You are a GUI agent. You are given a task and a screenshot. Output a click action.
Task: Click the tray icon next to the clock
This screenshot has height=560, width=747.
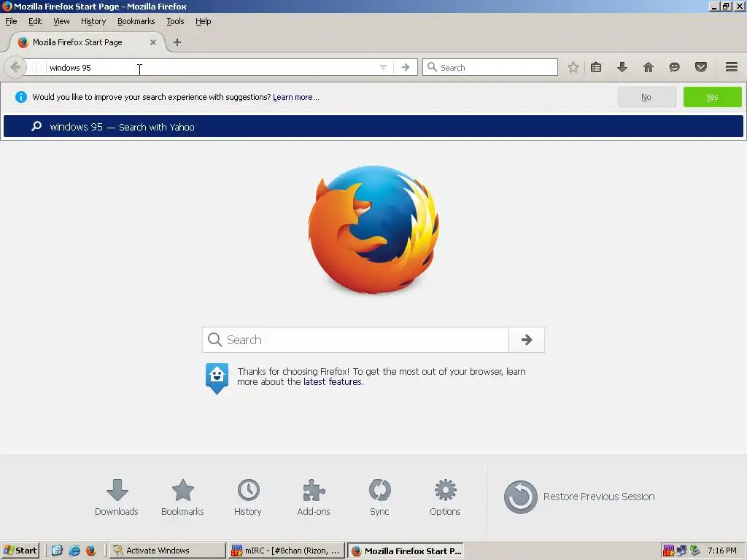click(x=694, y=551)
